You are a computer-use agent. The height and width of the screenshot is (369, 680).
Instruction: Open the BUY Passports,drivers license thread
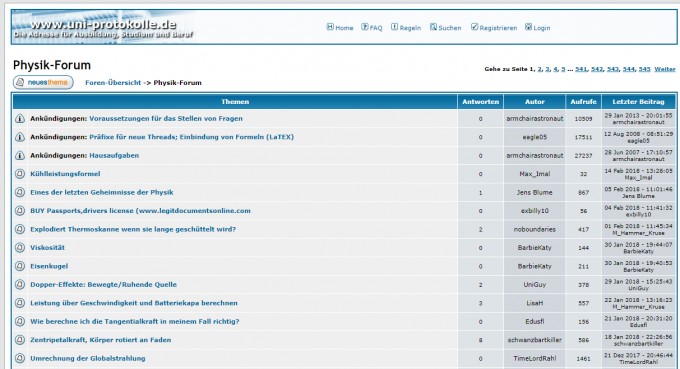(141, 211)
